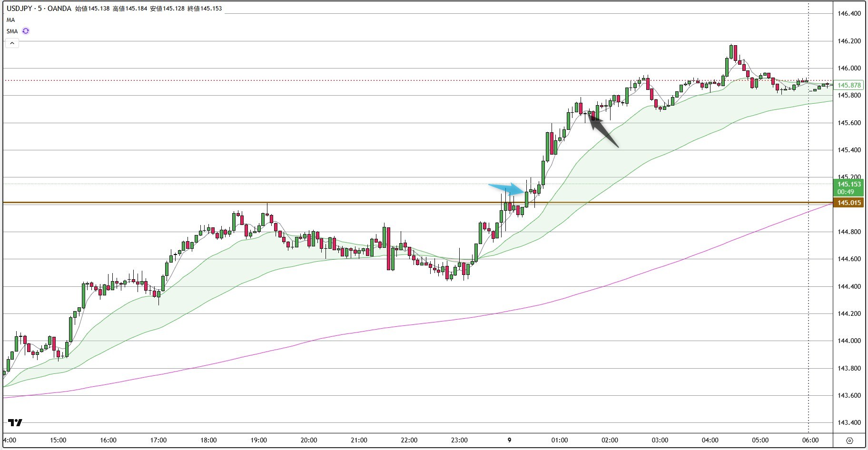Click the 146.200 price scale value
Viewport: 868px width, 450px height.
point(849,41)
